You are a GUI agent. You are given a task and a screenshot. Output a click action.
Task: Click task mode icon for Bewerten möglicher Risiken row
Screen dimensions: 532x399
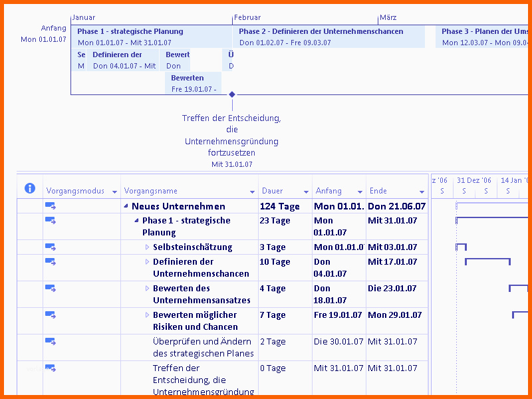pyautogui.click(x=51, y=315)
